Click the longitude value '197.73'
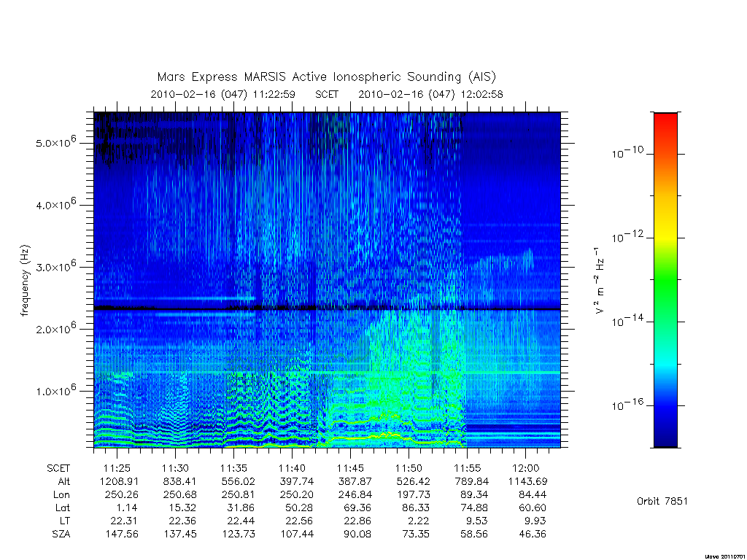This screenshot has height=560, width=747. 413,495
